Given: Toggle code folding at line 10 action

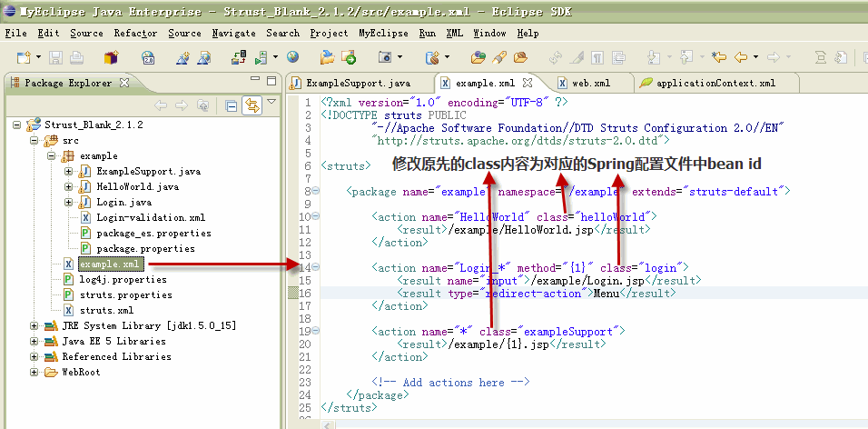Looking at the screenshot, I should click(x=315, y=216).
